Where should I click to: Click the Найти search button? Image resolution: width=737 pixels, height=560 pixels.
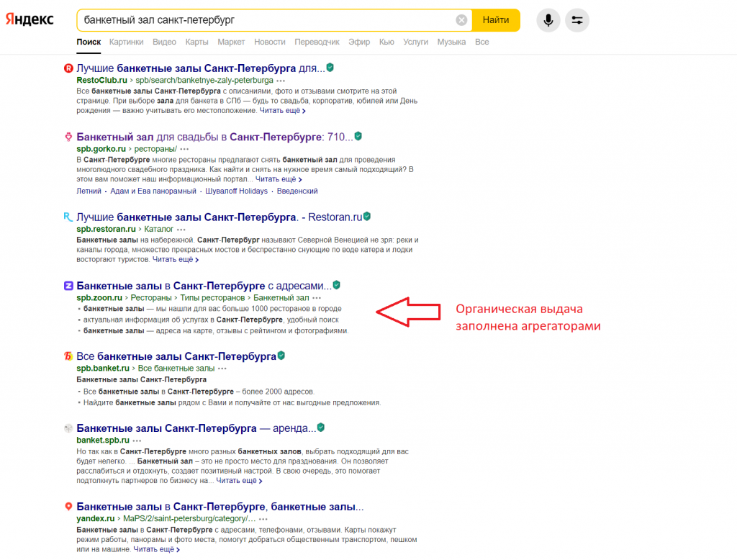point(496,20)
